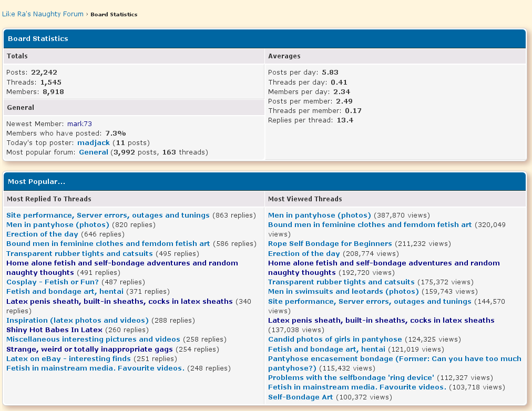
Task: Open newest member mark73's profile
Action: tap(79, 124)
